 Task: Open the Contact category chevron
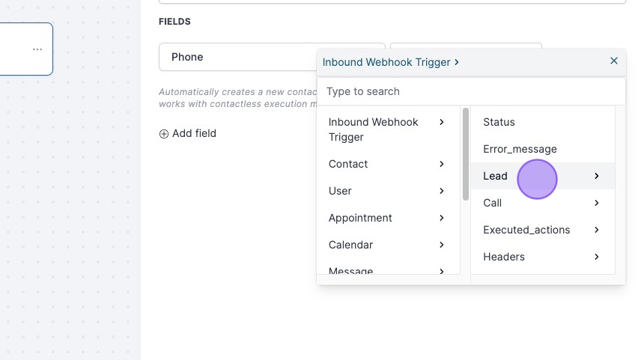442,164
